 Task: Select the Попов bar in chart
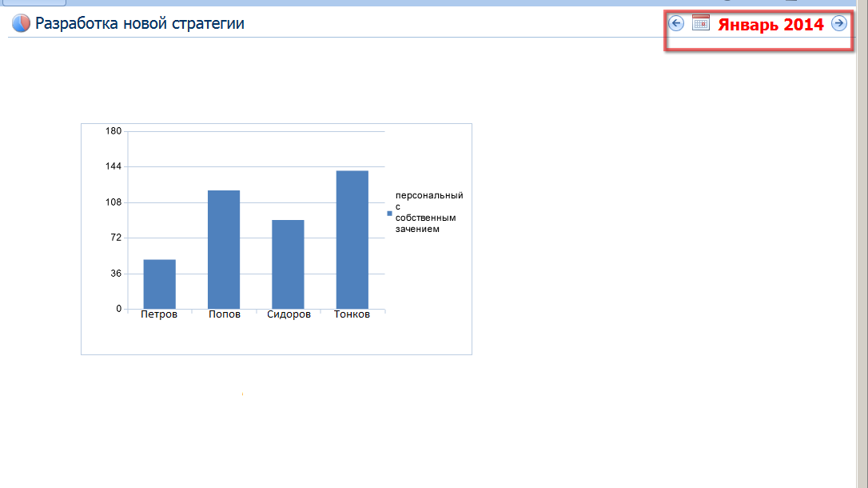click(224, 250)
